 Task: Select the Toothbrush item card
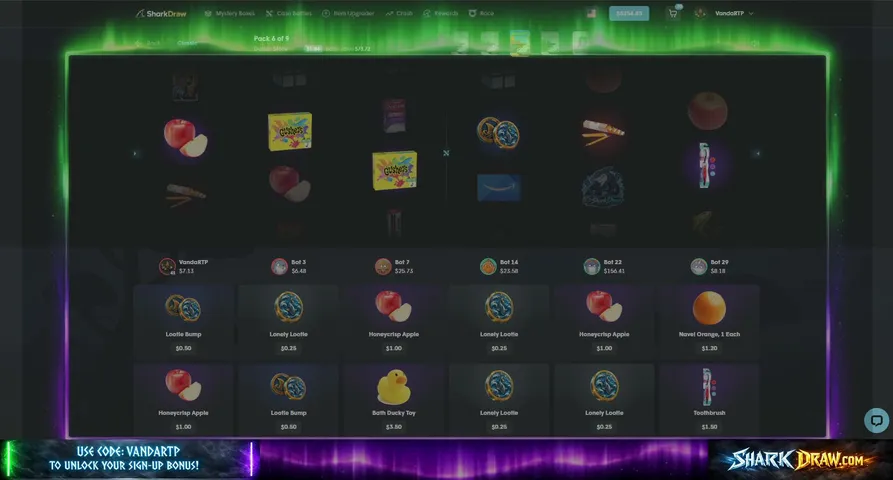click(x=709, y=400)
